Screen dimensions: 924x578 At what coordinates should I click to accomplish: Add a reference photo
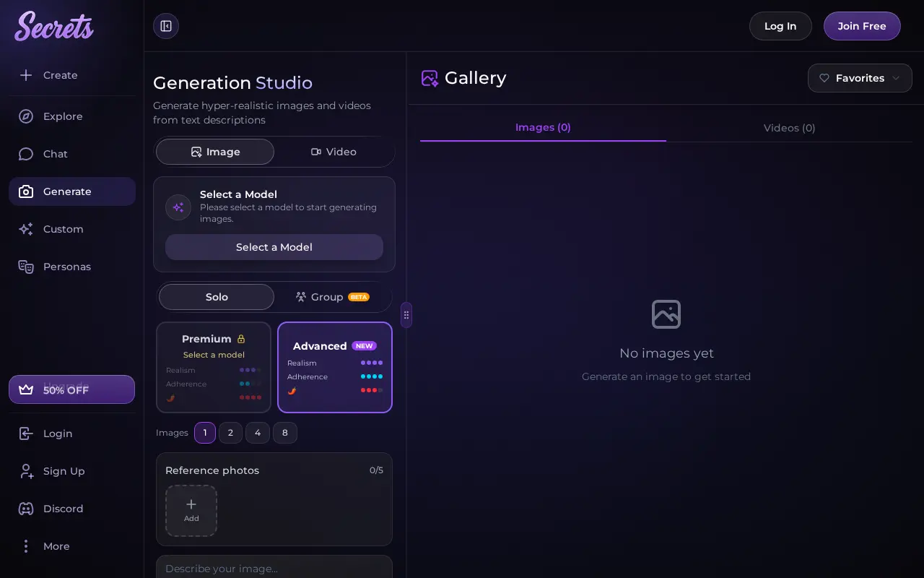[x=191, y=511]
